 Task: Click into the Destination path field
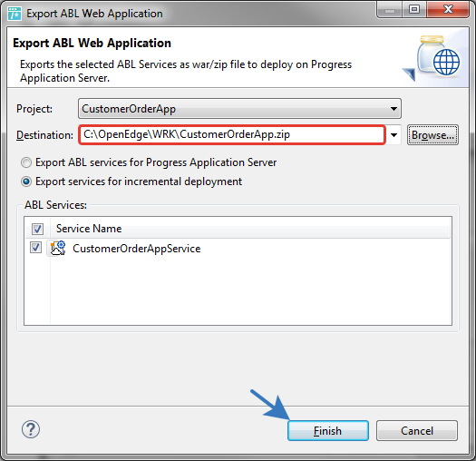(x=232, y=134)
